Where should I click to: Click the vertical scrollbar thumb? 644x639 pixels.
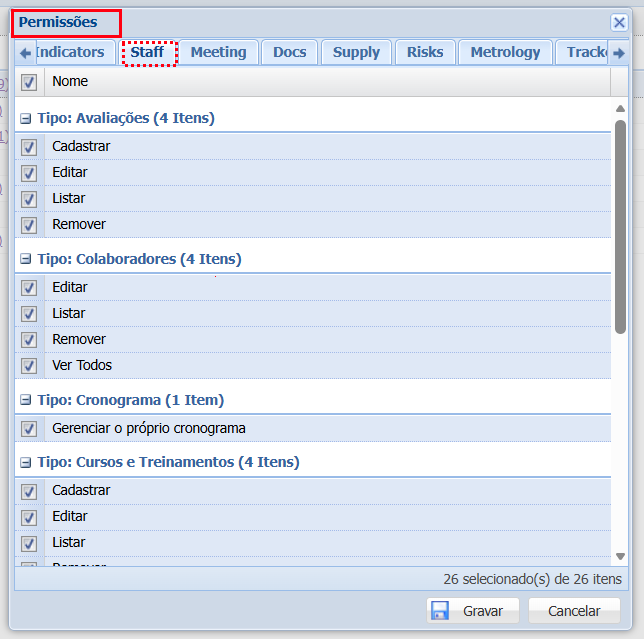click(620, 225)
